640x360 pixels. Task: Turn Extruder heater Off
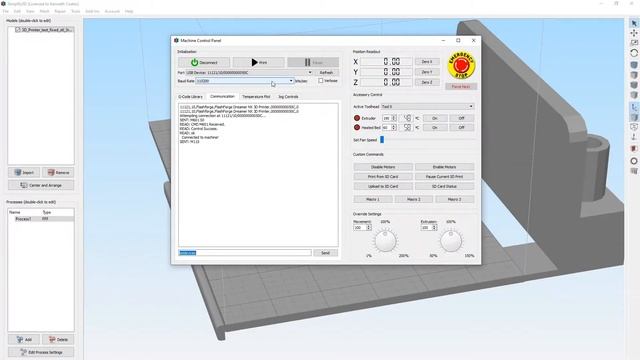point(461,118)
